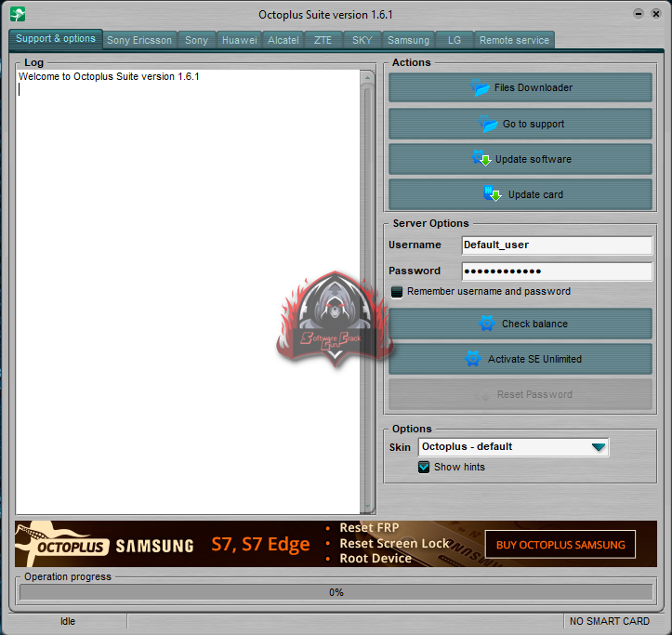Click the Welcome to Octoplus Suite log line
This screenshot has height=635, width=672.
109,76
